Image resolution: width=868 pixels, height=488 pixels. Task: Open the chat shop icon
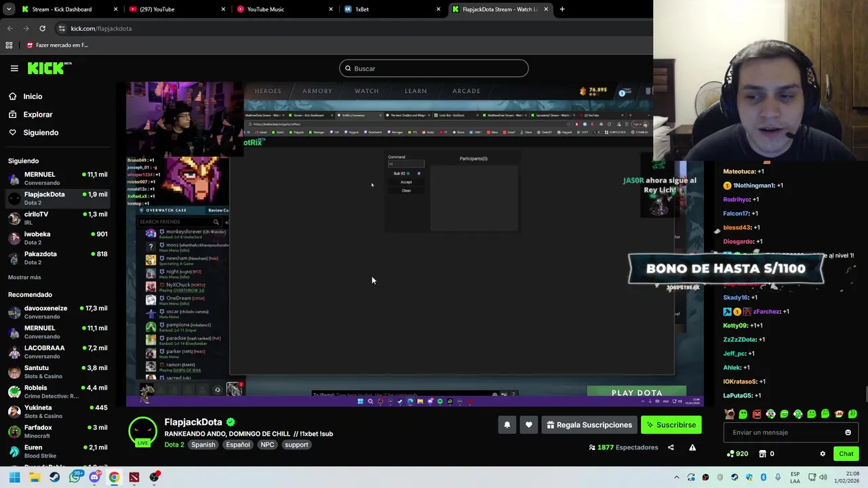(762, 454)
